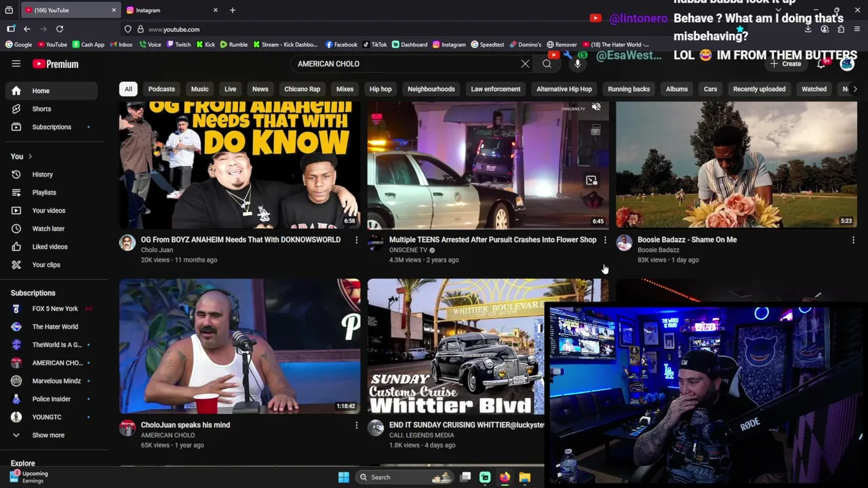Play the Boosie Badazz cemetery thumbnail
Image resolution: width=868 pixels, height=488 pixels.
pyautogui.click(x=736, y=165)
